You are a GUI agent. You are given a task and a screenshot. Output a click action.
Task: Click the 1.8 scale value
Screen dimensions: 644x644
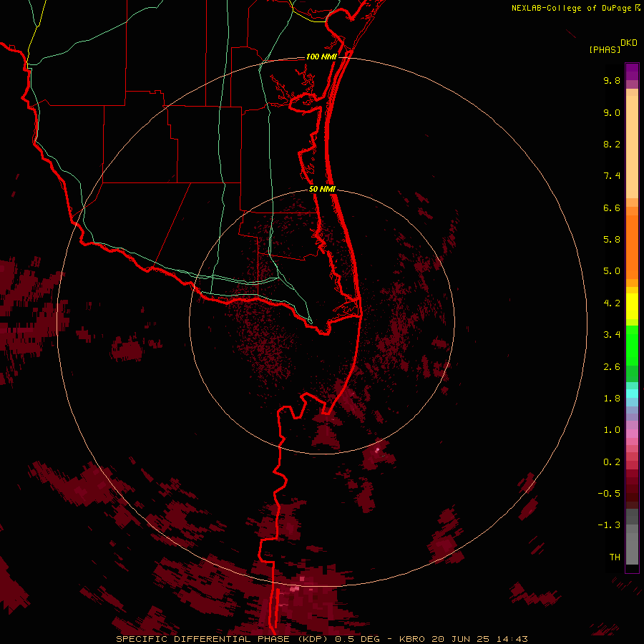pos(612,399)
